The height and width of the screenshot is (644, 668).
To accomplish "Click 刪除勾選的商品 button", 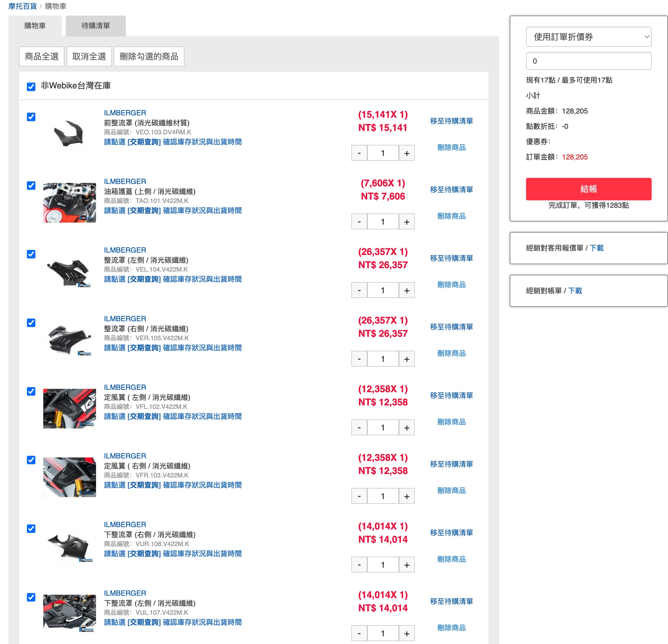I will click(149, 57).
